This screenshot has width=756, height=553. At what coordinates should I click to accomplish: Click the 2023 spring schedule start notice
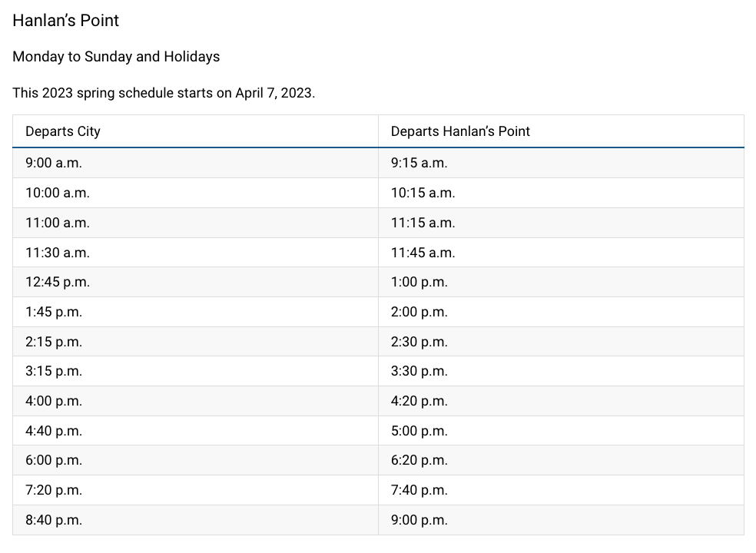tap(164, 93)
